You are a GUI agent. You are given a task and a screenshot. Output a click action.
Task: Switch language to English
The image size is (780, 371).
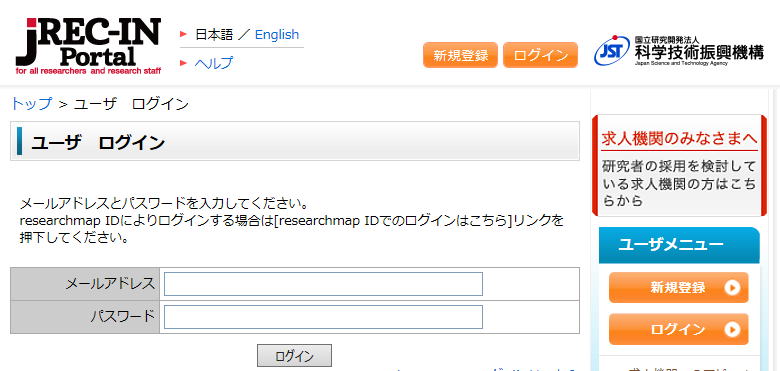(277, 34)
